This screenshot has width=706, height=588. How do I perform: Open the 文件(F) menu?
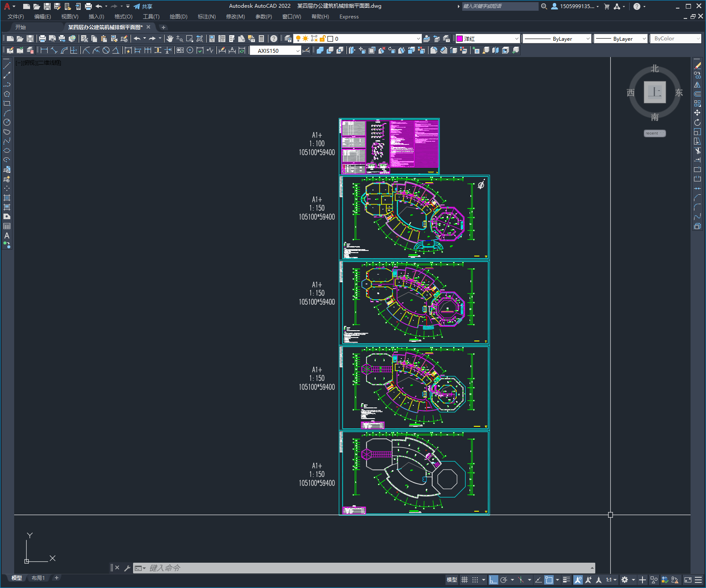[16, 17]
